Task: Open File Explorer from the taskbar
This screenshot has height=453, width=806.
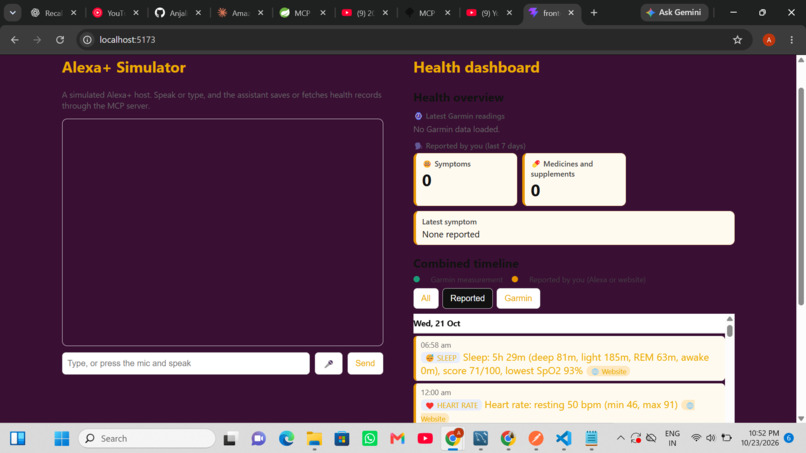Action: click(314, 439)
